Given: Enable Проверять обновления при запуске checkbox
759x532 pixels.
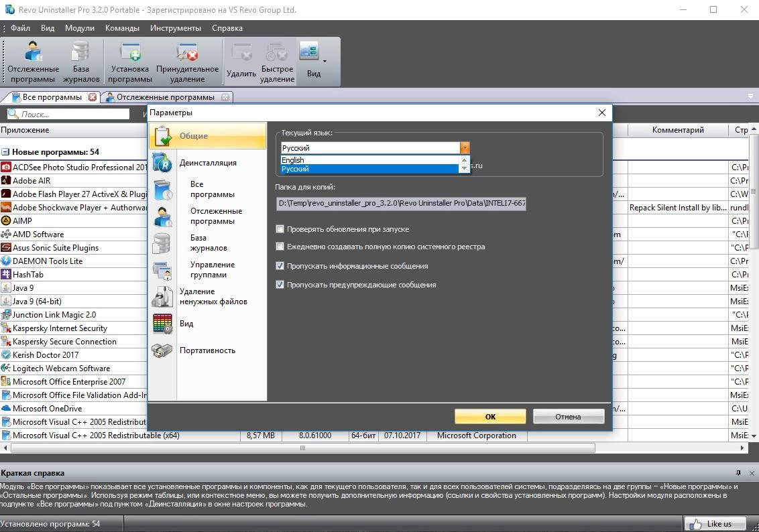Looking at the screenshot, I should tap(280, 228).
